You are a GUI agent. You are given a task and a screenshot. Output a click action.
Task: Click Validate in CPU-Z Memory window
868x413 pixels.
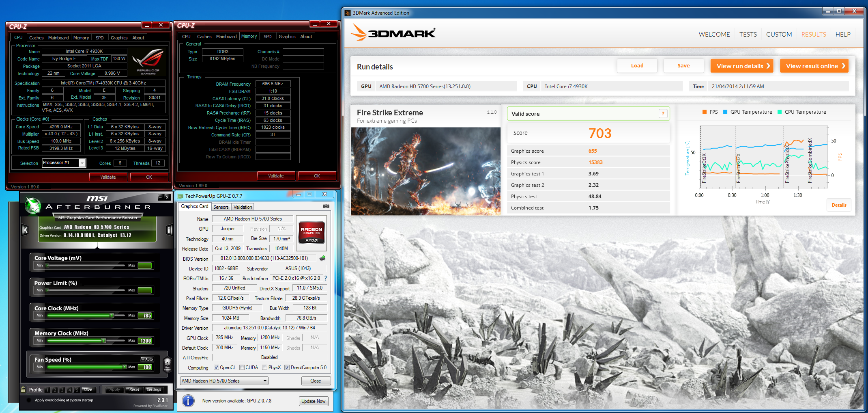pyautogui.click(x=276, y=176)
